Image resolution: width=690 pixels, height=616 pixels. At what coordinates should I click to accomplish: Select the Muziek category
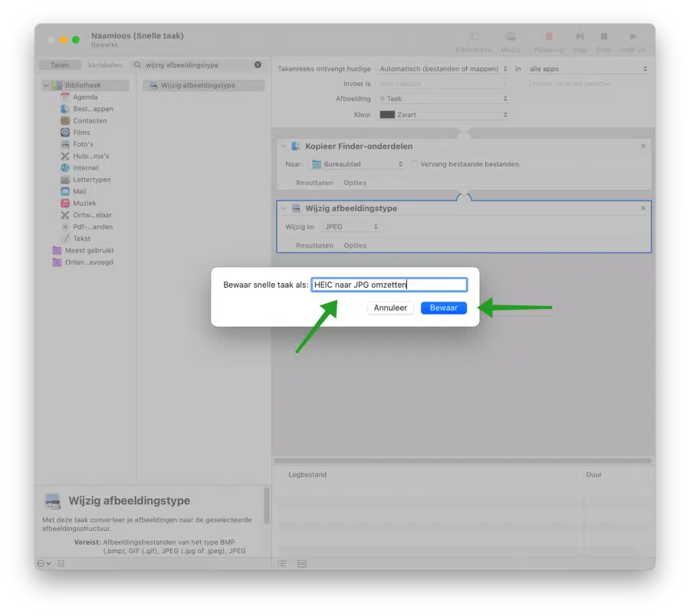[x=84, y=203]
